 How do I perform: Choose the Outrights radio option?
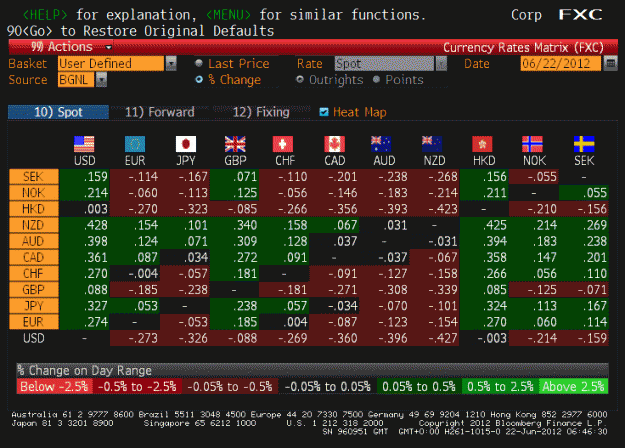[300, 79]
